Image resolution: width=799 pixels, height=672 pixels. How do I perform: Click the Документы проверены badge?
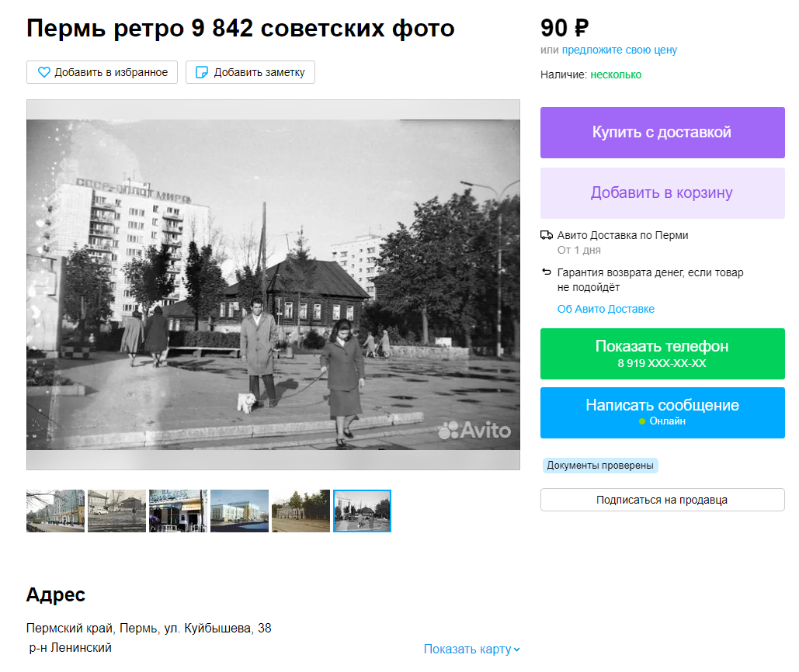pyautogui.click(x=600, y=466)
